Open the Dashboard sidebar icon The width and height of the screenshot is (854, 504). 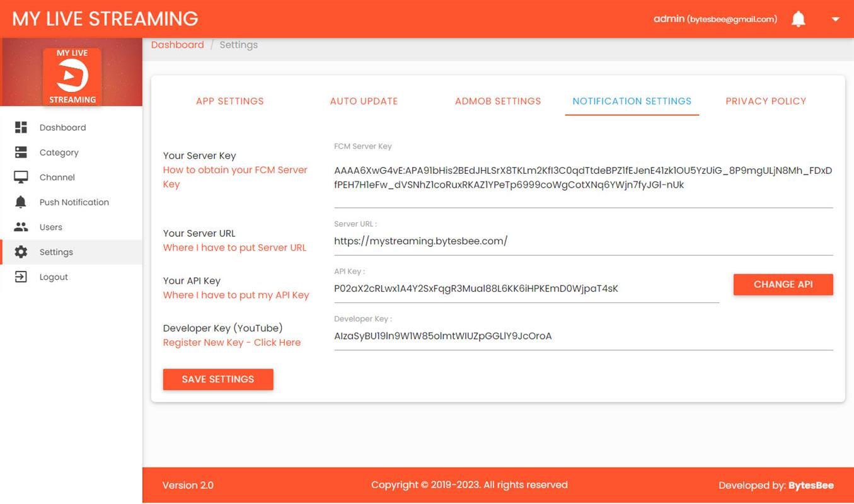point(21,127)
